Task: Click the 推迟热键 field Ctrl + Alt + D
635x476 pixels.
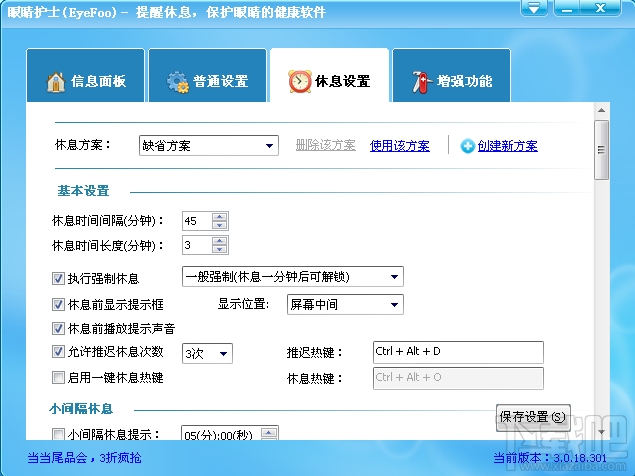Action: 458,352
